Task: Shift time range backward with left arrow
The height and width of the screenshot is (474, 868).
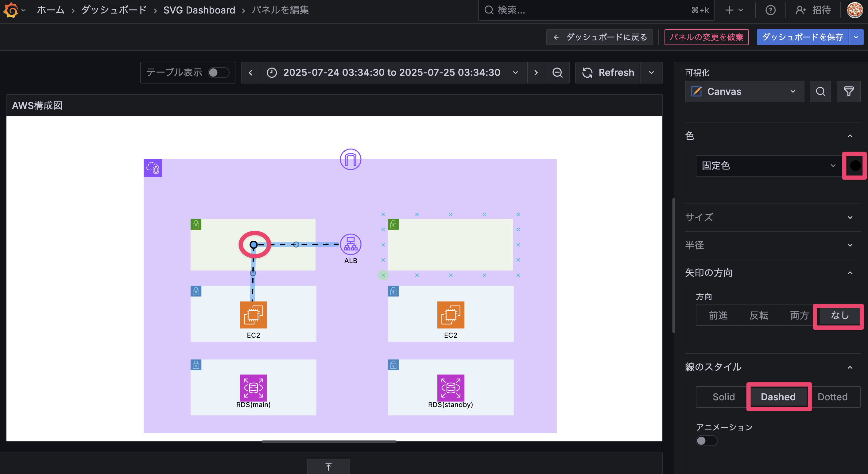Action: pyautogui.click(x=250, y=72)
